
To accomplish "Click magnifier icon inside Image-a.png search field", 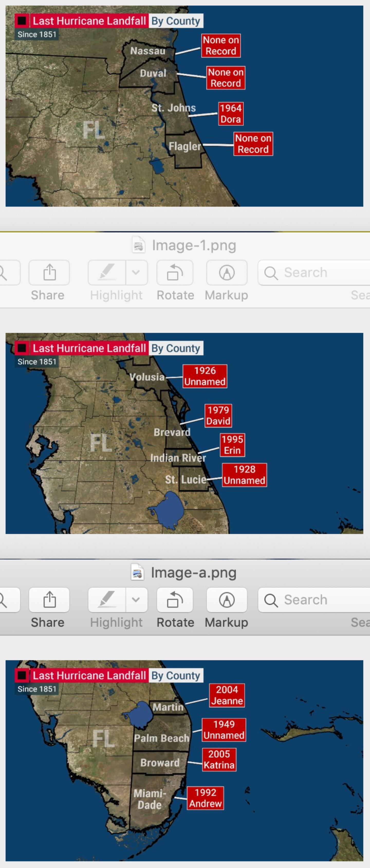I will 271,600.
